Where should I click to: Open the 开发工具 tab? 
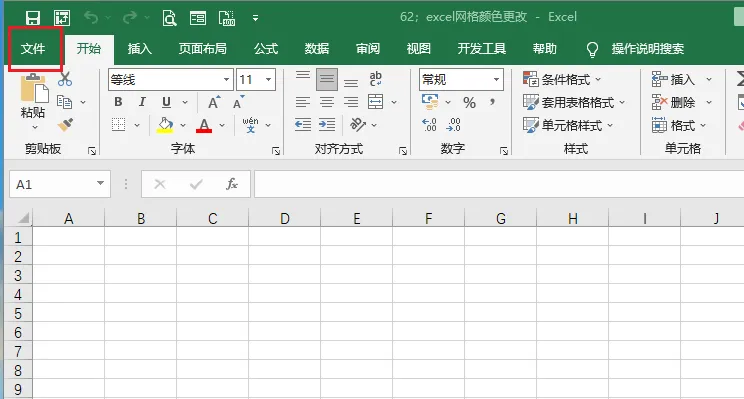[x=482, y=48]
